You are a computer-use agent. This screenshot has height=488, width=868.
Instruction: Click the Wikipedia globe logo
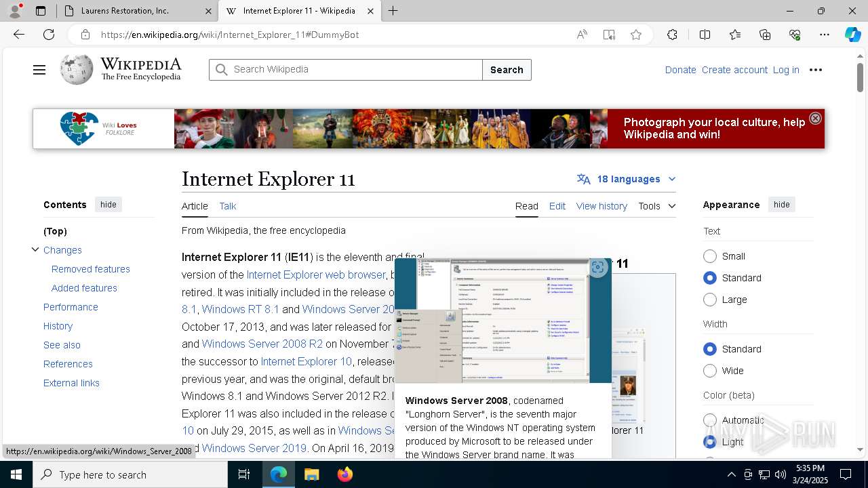(x=77, y=69)
